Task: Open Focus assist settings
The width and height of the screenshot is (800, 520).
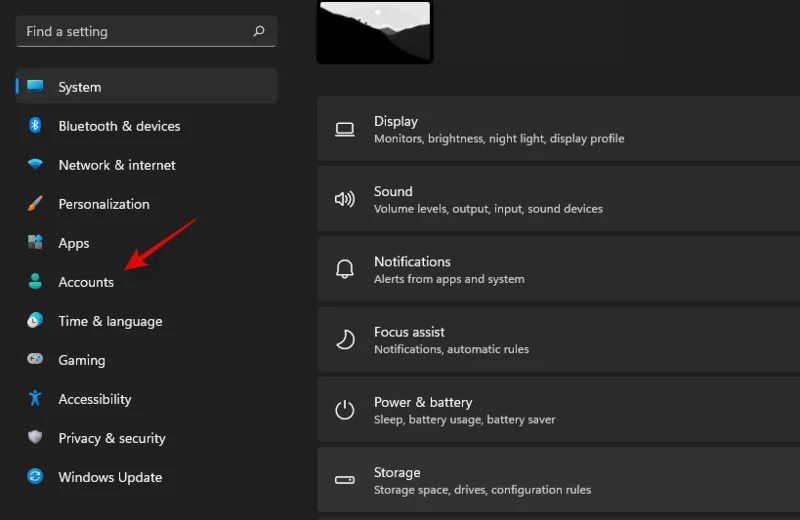Action: [x=558, y=340]
